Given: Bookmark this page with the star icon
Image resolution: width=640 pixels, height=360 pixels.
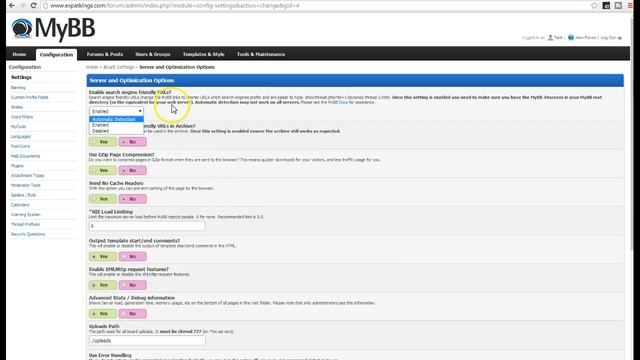Looking at the screenshot, I should (x=594, y=5).
